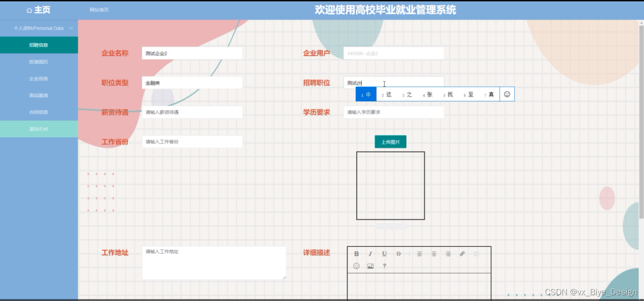Open the IME emoji smiley panel
This screenshot has width=644, height=301.
(507, 94)
